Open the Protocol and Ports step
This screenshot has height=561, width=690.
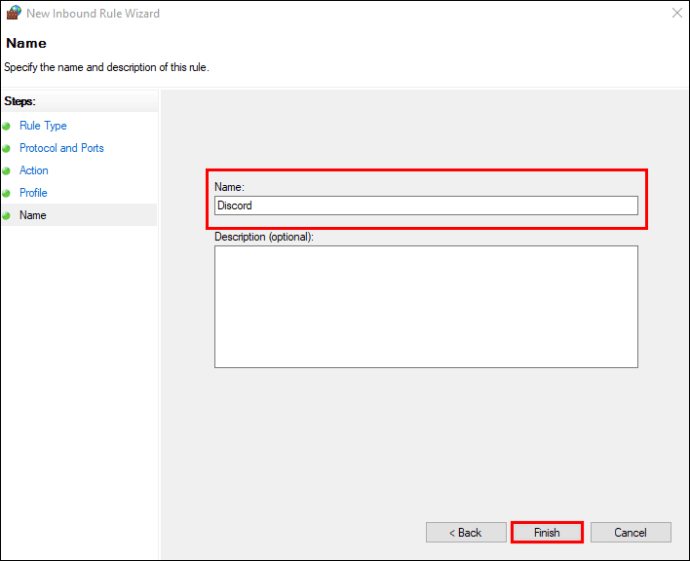[x=61, y=148]
